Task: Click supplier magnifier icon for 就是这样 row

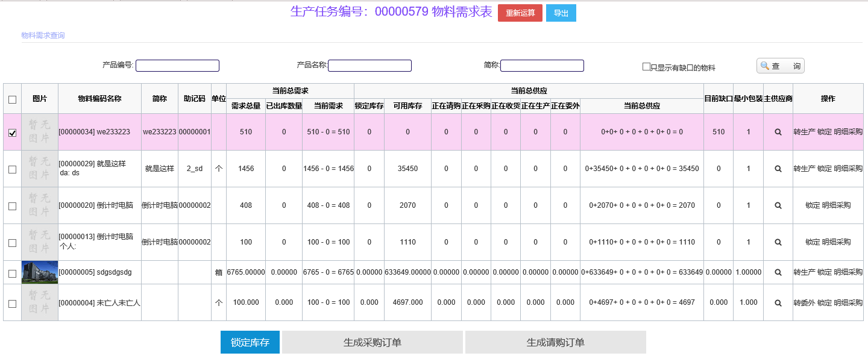Action: click(x=778, y=169)
